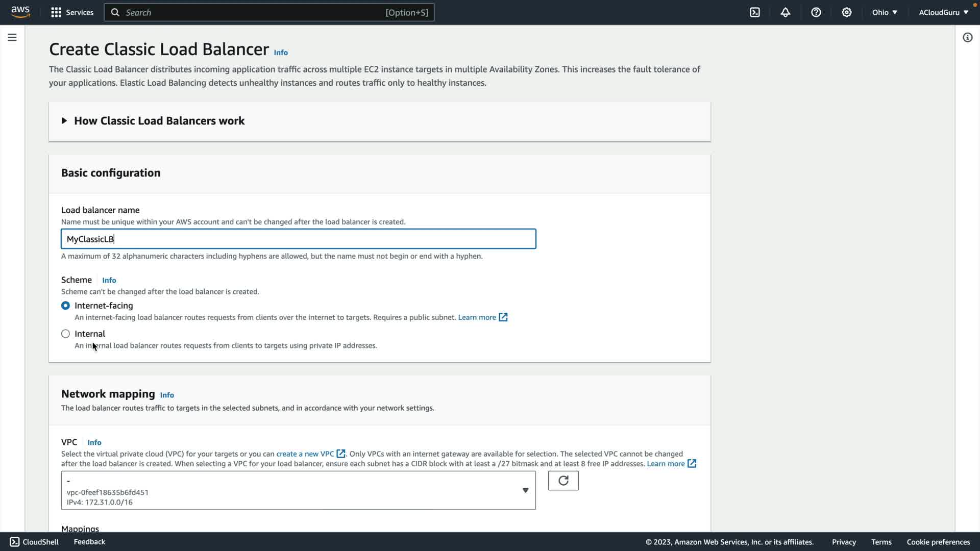Select the Internal scheme radio button

click(x=65, y=334)
